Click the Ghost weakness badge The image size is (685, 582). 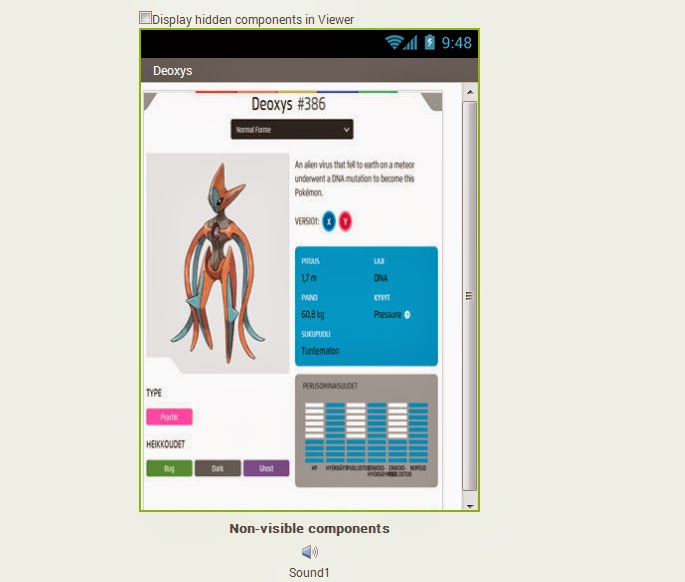click(x=266, y=468)
